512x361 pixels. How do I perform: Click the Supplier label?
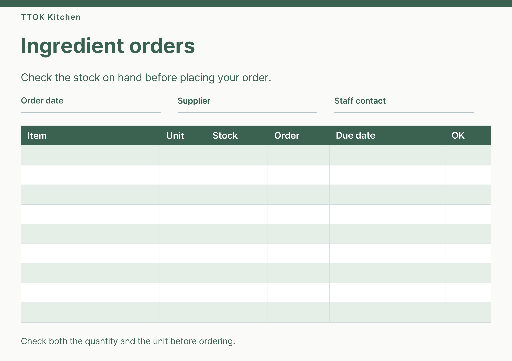[x=194, y=101]
